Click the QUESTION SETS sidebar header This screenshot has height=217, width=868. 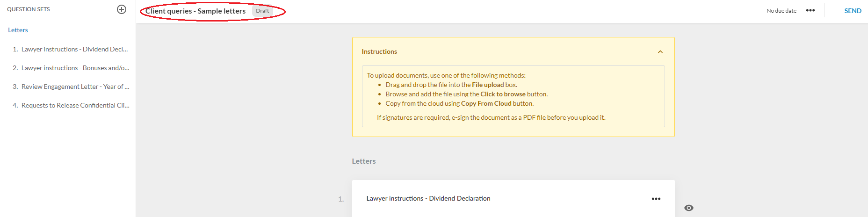click(x=29, y=9)
